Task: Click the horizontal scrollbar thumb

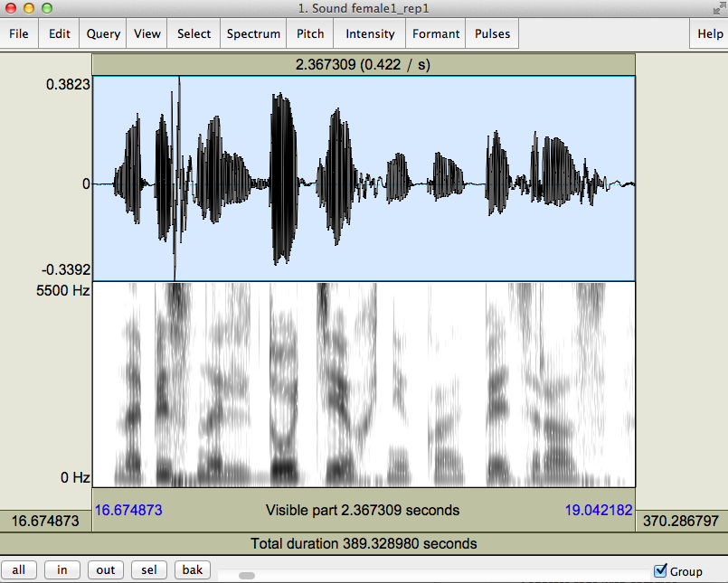Action: tap(247, 576)
